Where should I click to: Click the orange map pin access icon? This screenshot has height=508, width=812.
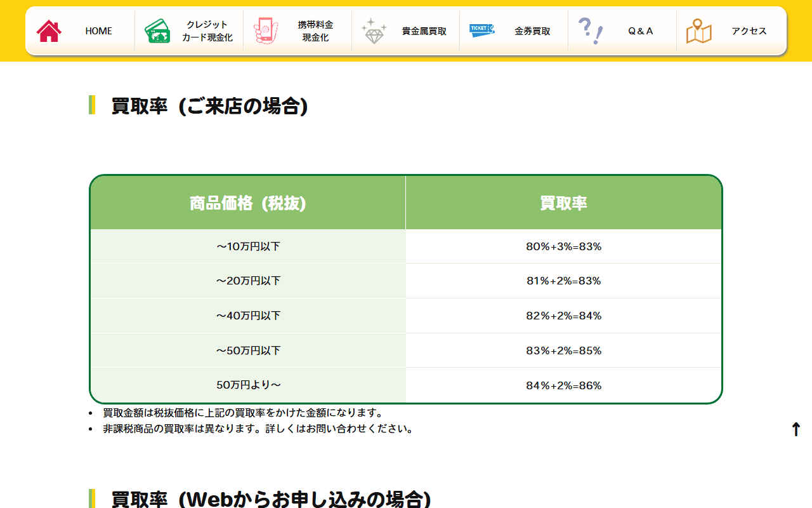coord(698,30)
